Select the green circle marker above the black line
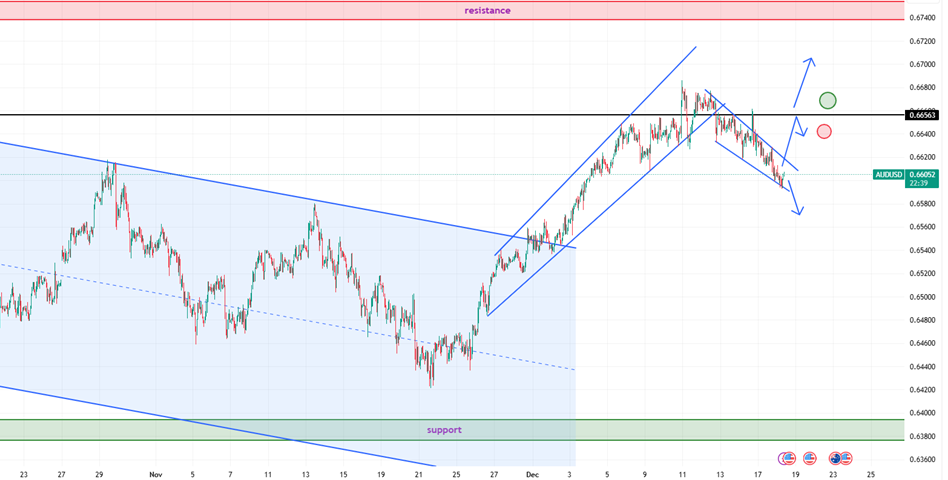Image resolution: width=948 pixels, height=480 pixels. [x=827, y=100]
